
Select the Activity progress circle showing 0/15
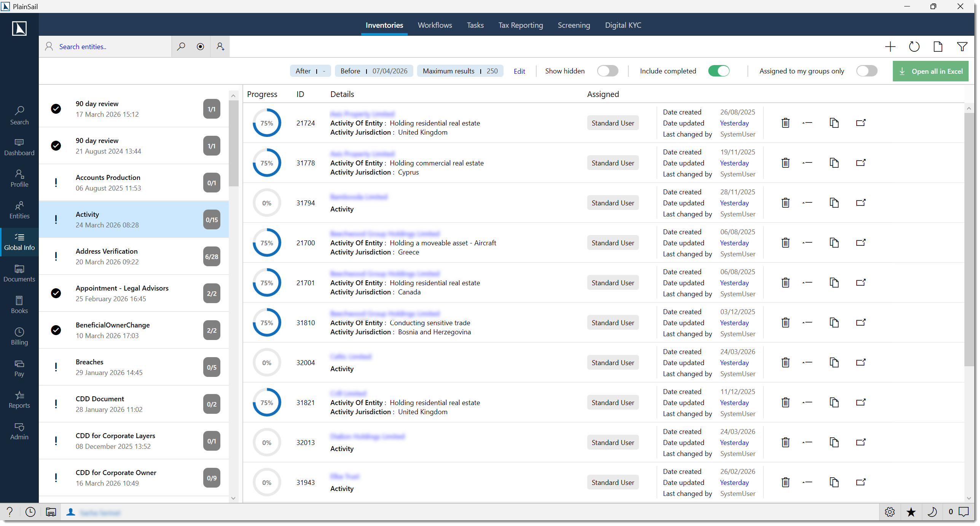(x=211, y=219)
